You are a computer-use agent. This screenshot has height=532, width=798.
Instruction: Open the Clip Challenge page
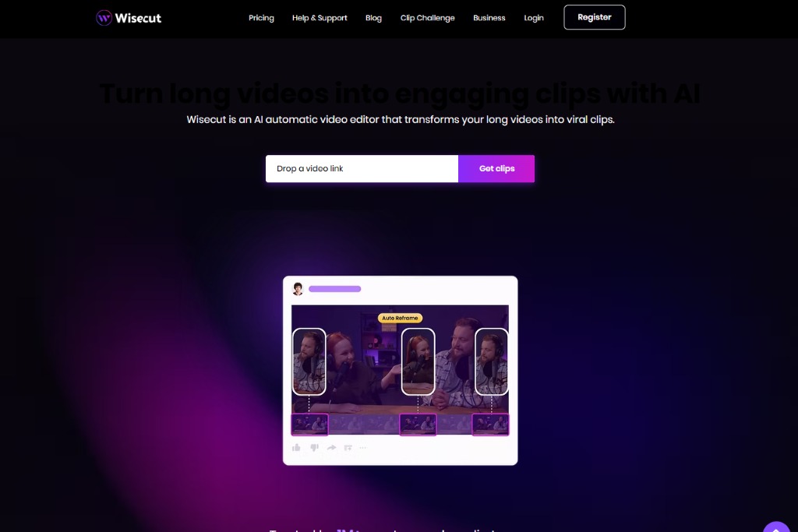point(428,18)
